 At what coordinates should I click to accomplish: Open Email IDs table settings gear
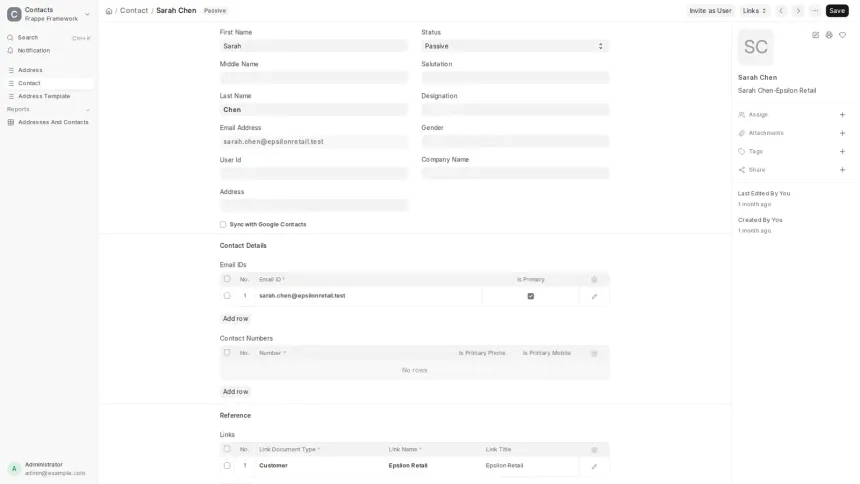pos(594,280)
